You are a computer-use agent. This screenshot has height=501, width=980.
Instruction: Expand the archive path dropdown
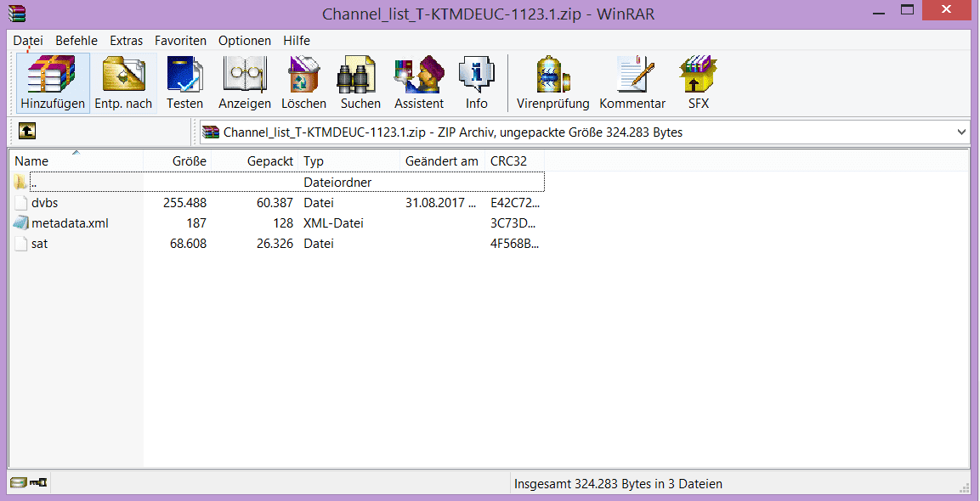tap(961, 132)
